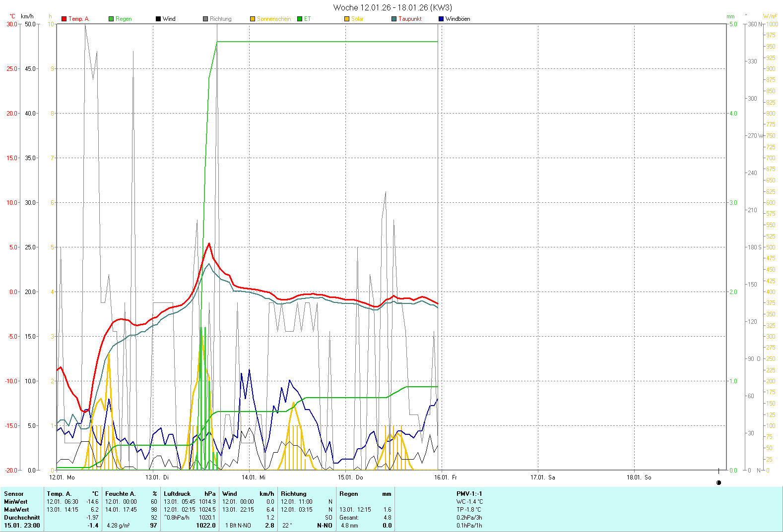Click the green Regen legend square

(111, 19)
